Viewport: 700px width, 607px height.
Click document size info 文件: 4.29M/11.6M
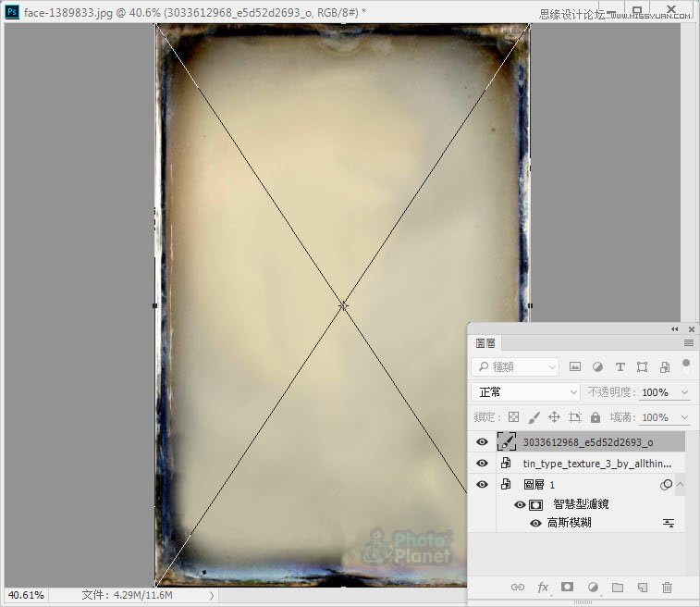(128, 595)
